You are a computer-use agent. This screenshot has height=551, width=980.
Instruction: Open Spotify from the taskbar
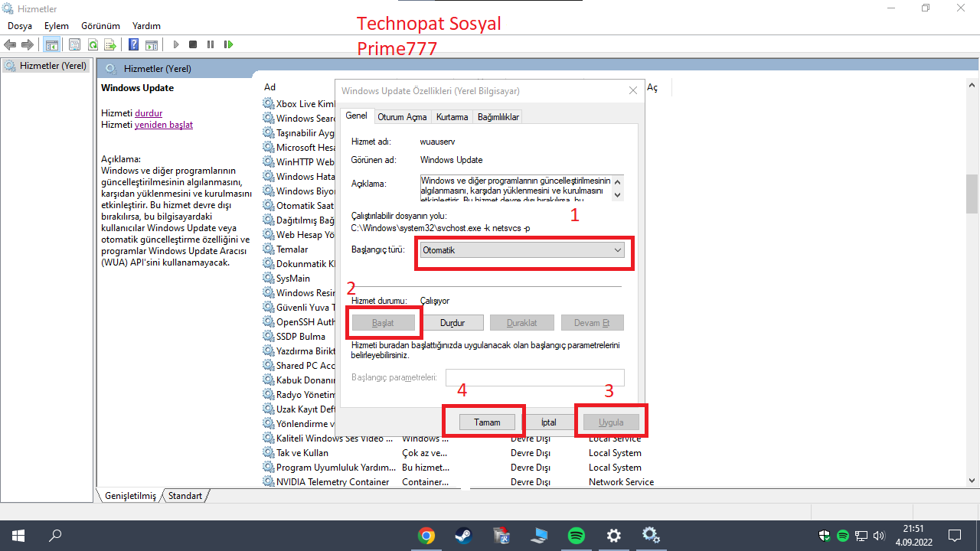tap(577, 536)
